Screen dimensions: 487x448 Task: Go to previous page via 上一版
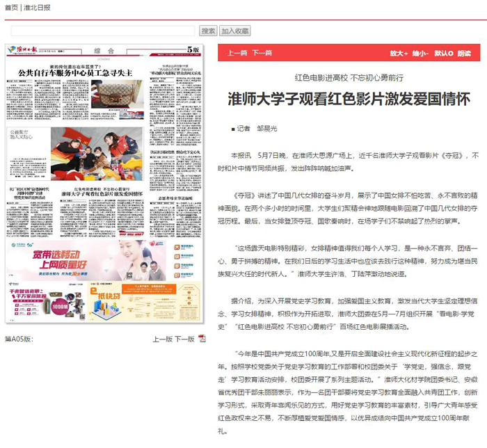tap(162, 339)
